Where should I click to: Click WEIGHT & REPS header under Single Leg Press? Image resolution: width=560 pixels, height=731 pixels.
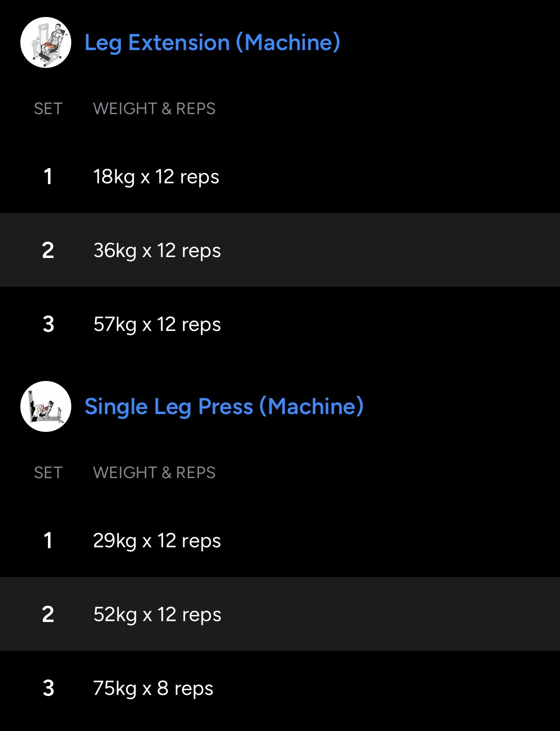(x=154, y=473)
